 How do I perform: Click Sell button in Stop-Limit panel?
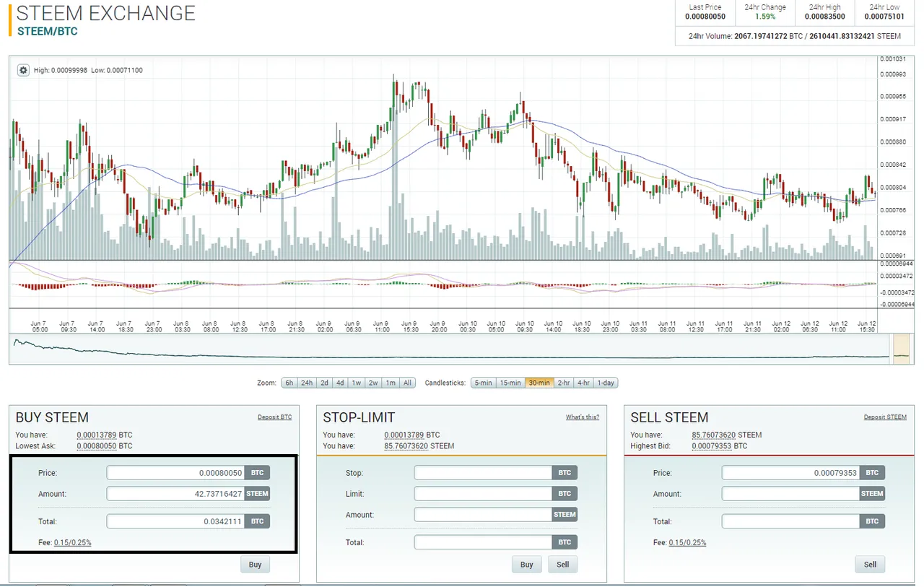562,565
